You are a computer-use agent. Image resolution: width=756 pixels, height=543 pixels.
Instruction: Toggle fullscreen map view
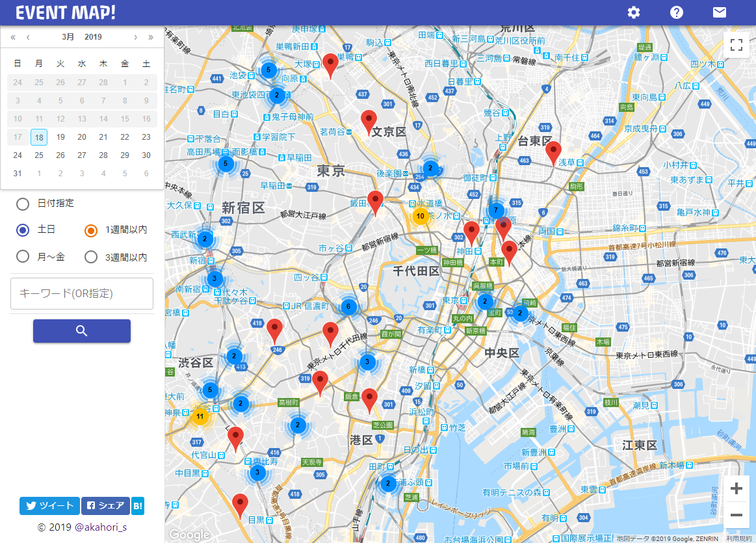pos(736,45)
